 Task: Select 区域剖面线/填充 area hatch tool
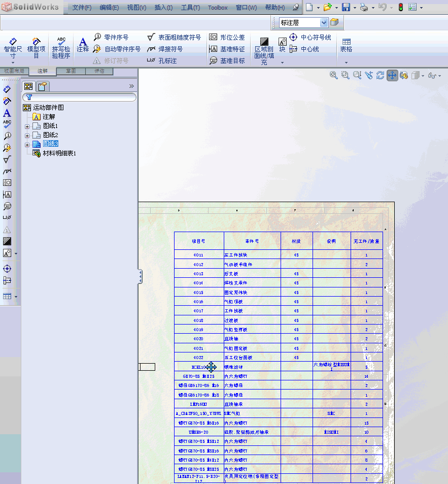[264, 51]
